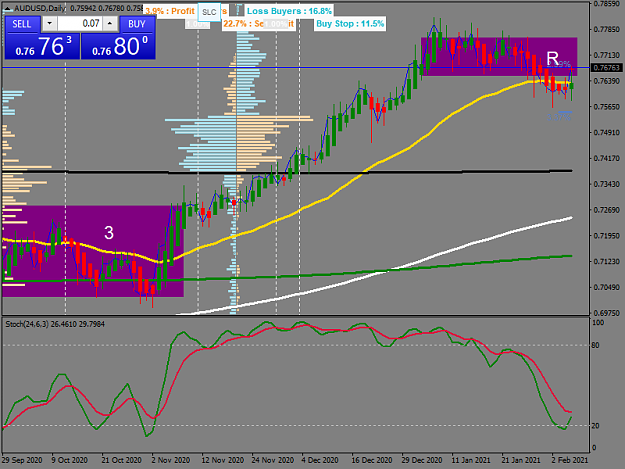
Task: Select the purple zone labeled 3
Action: point(92,251)
